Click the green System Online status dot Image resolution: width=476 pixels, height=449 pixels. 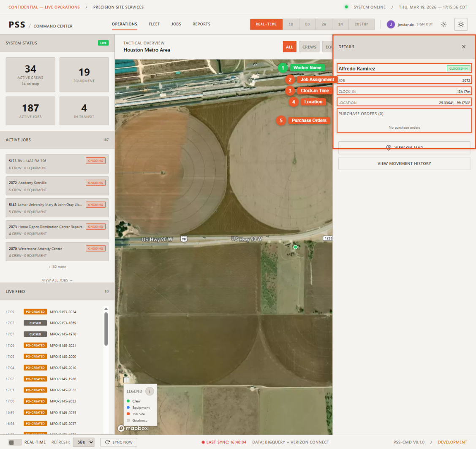point(346,7)
